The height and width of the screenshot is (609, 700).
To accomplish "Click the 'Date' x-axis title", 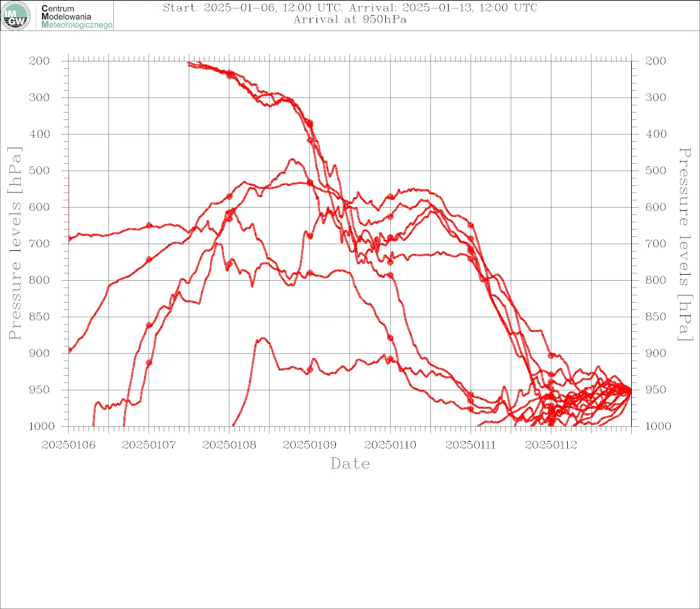I will (x=351, y=464).
